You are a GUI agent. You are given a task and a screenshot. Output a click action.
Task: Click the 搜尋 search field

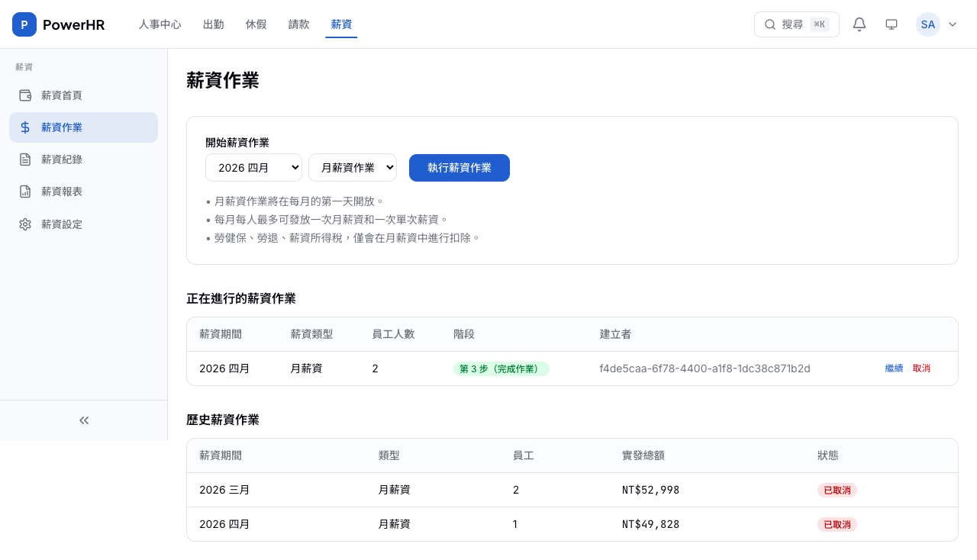coord(796,24)
